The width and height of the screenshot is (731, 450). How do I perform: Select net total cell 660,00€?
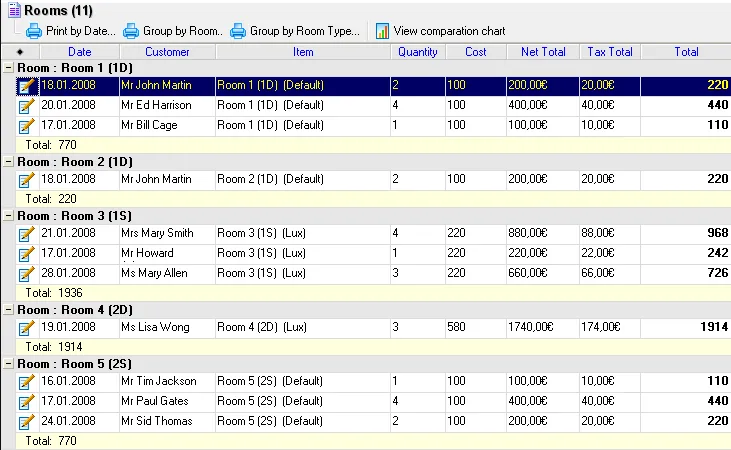[x=543, y=273]
